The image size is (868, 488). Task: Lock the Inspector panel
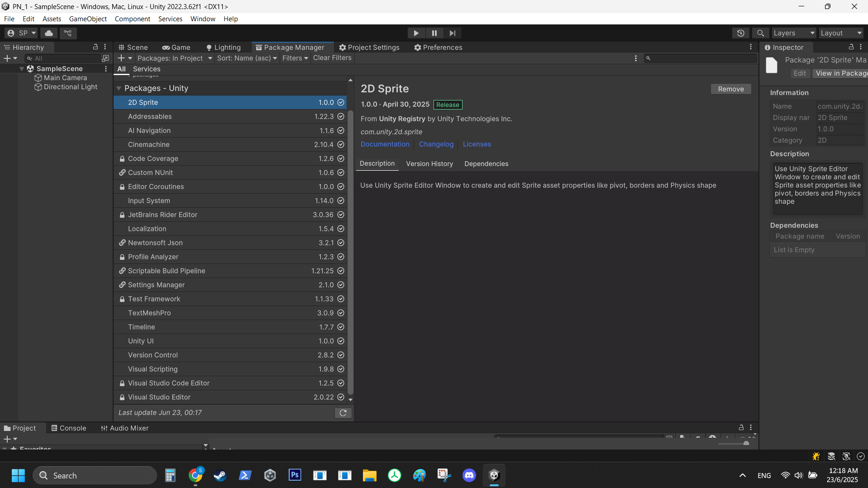point(851,47)
